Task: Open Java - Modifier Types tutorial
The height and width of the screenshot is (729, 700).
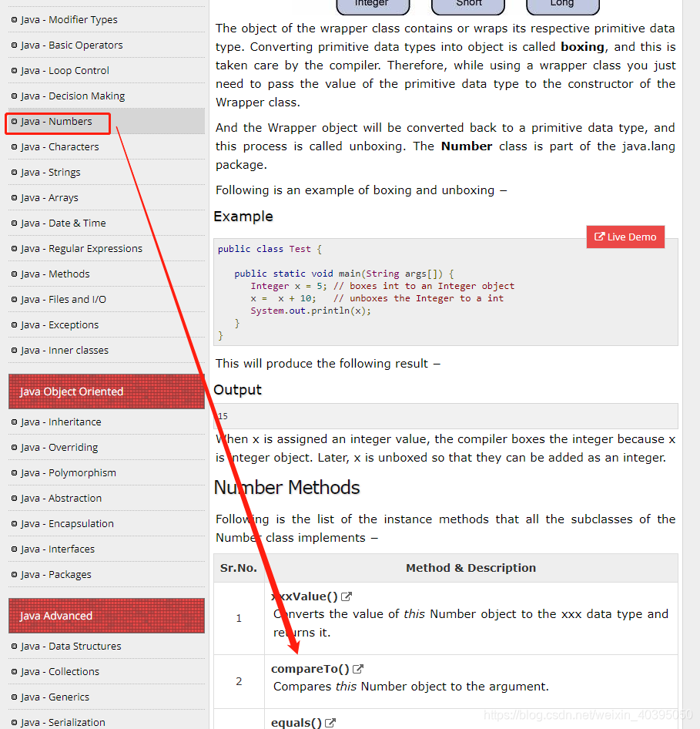Action: [x=69, y=19]
